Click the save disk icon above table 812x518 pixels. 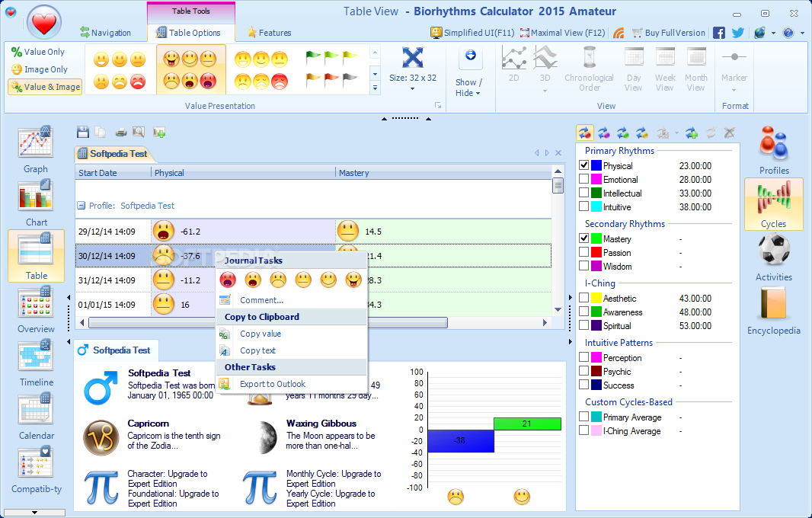[x=83, y=133]
